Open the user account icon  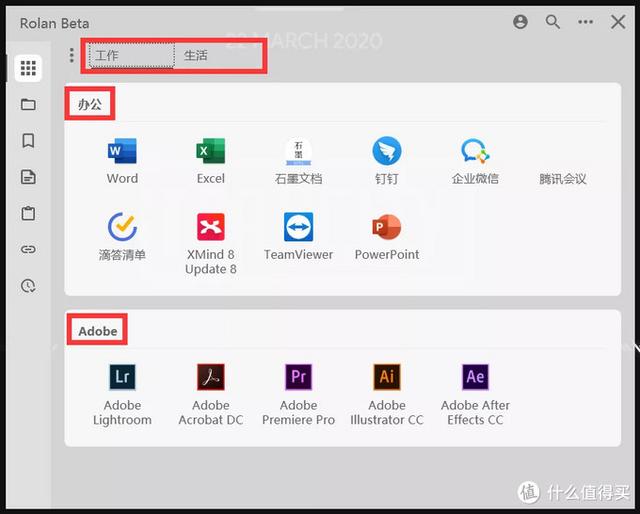[x=520, y=22]
